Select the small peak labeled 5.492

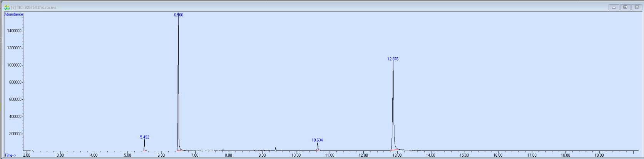[x=144, y=137]
